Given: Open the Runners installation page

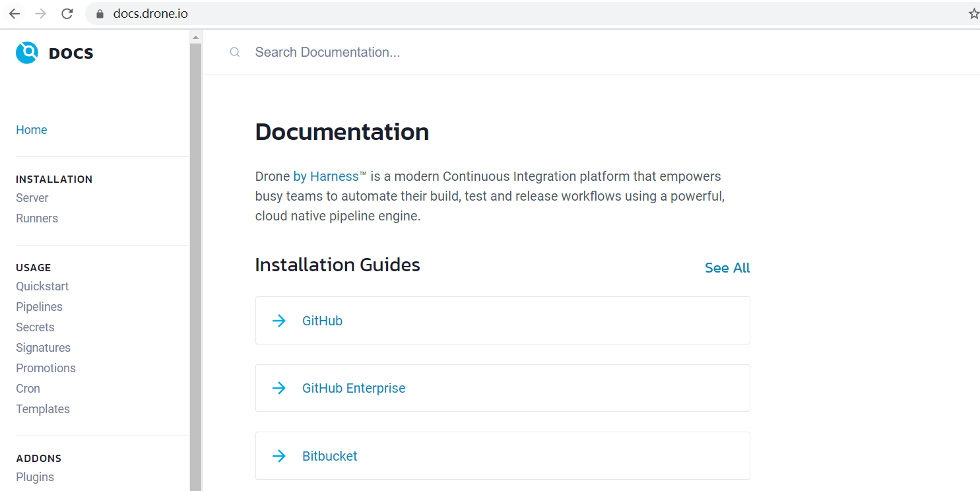Looking at the screenshot, I should point(37,218).
